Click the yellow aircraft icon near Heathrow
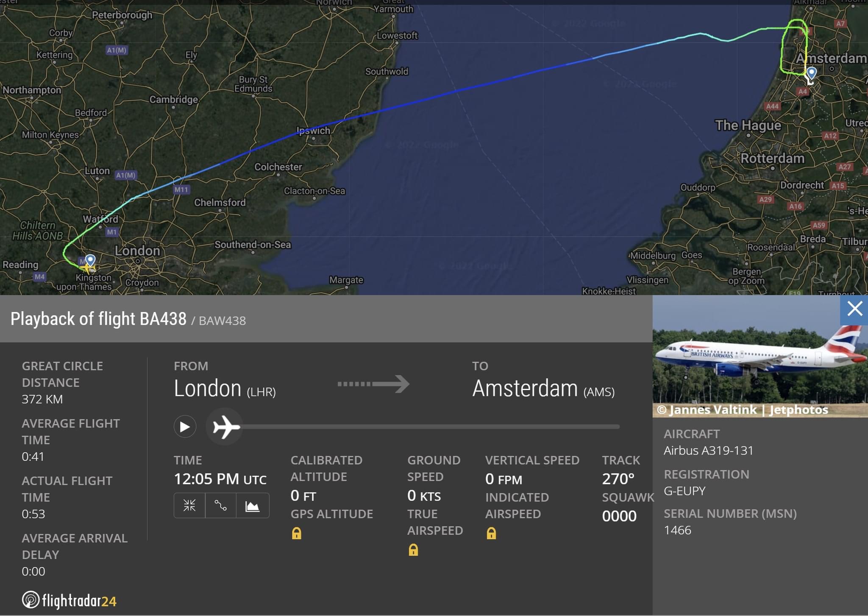The image size is (868, 616). click(88, 268)
